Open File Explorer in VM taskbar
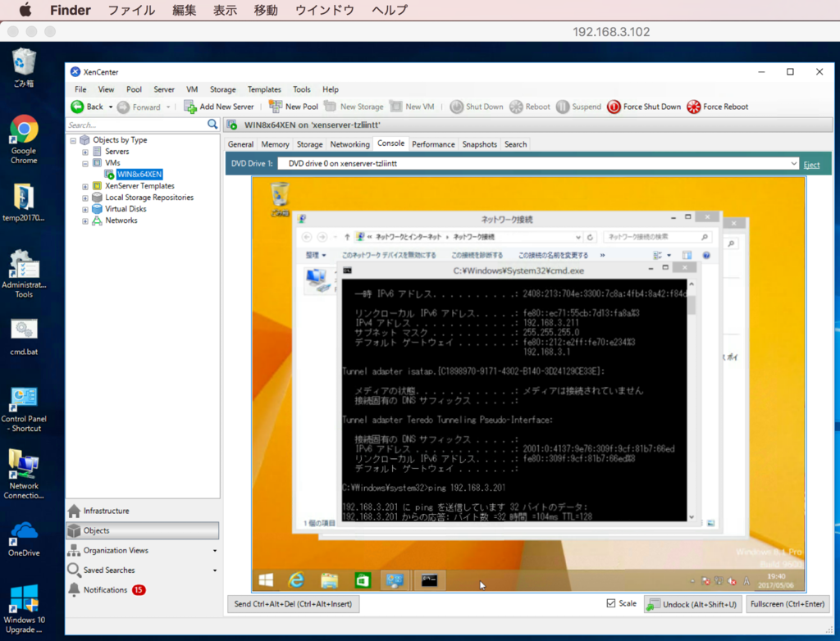Viewport: 840px width, 641px height. pos(330,580)
